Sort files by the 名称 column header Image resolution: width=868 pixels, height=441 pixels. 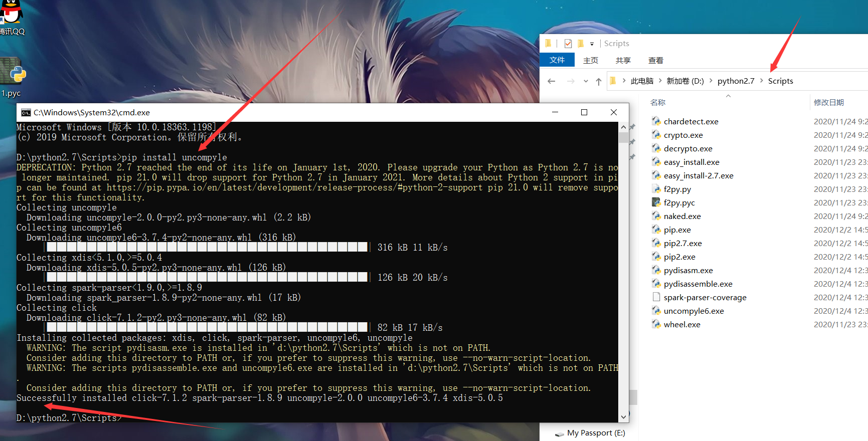[658, 102]
